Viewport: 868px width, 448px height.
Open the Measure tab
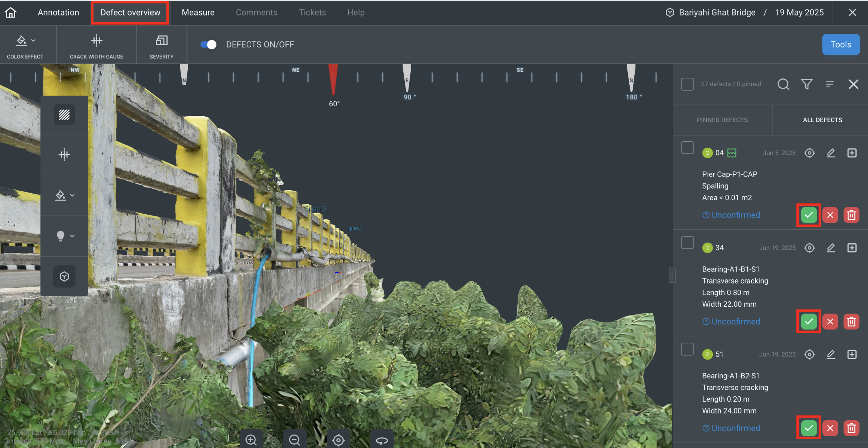pyautogui.click(x=198, y=13)
